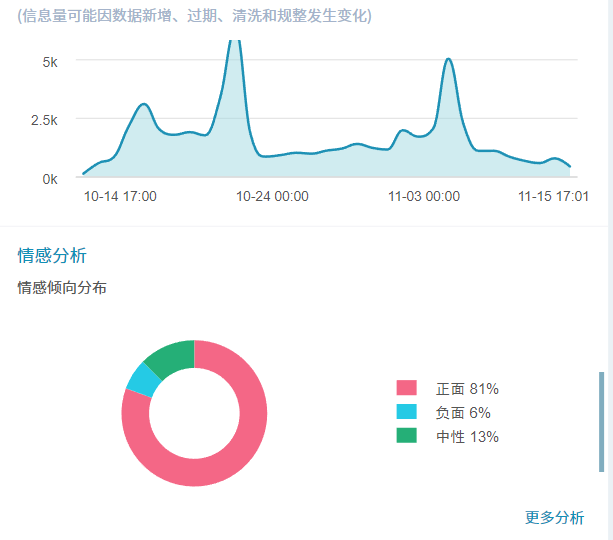Click the 信息量 data disclaimer note
The width and height of the screenshot is (613, 540).
194,16
